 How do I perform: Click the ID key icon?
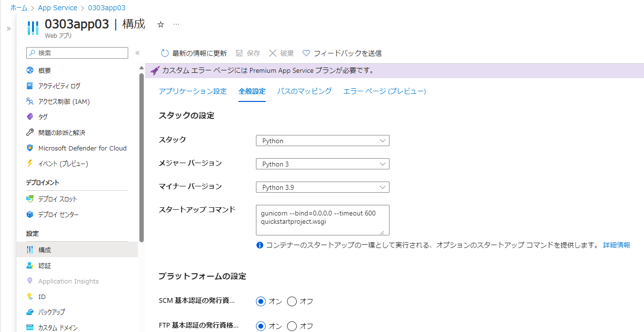point(30,297)
